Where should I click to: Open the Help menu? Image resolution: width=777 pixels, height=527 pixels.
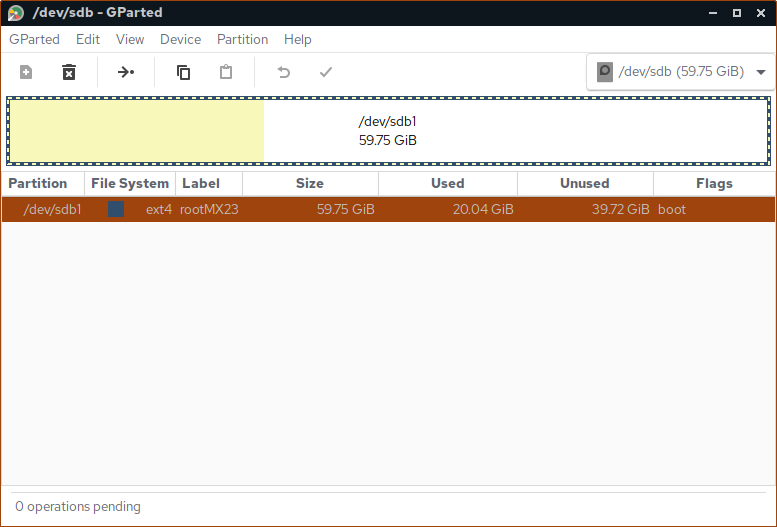(298, 39)
